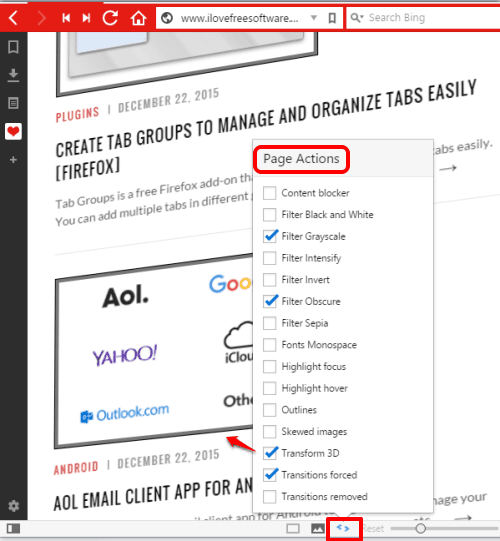The image size is (500, 541).
Task: Reload the current page
Action: (x=110, y=17)
